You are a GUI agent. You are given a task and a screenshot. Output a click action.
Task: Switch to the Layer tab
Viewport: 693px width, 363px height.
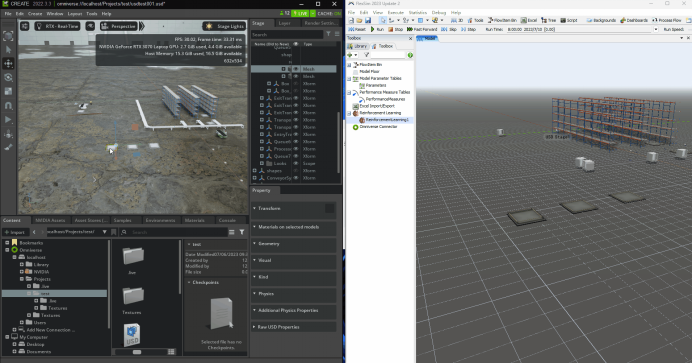tap(285, 23)
